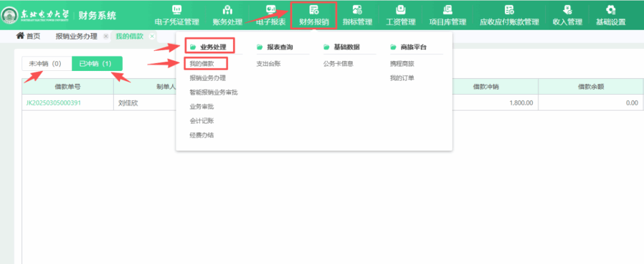The image size is (644, 264).
Task: Switch to 已冲销 (1) tab
Action: [x=96, y=63]
